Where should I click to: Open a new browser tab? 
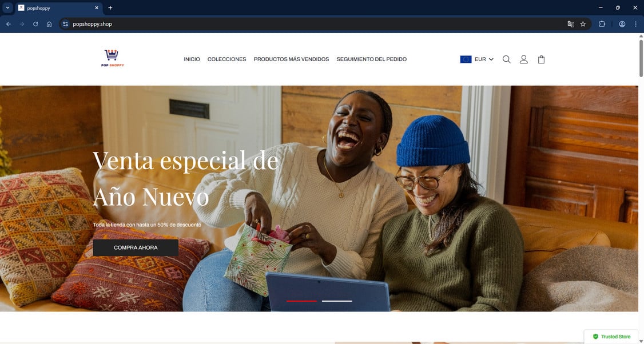tap(110, 8)
